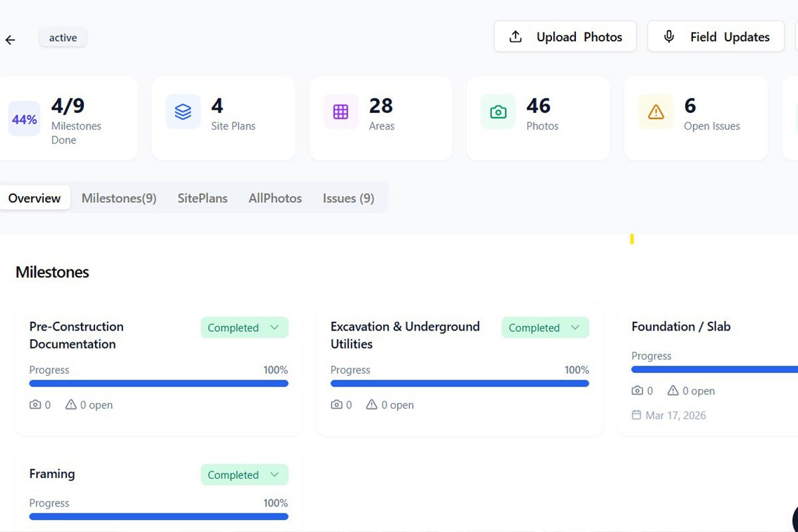Click the Foundation / Slab milestone title

681,327
